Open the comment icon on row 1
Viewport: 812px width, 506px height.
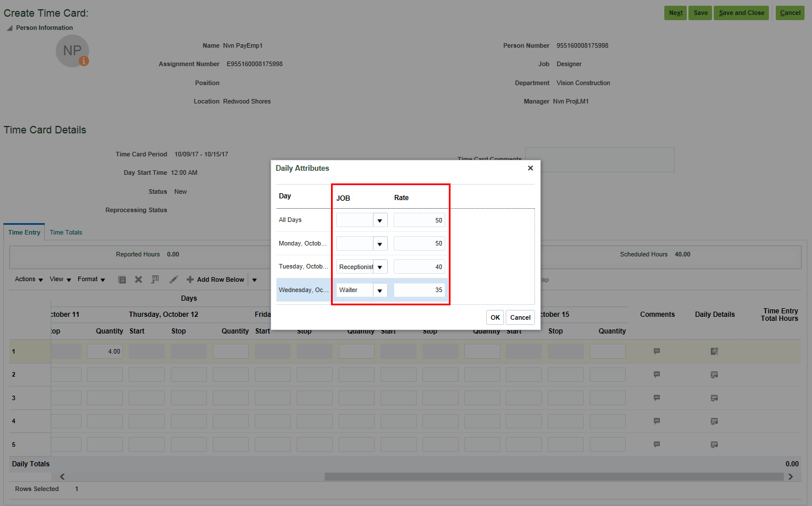coord(656,351)
